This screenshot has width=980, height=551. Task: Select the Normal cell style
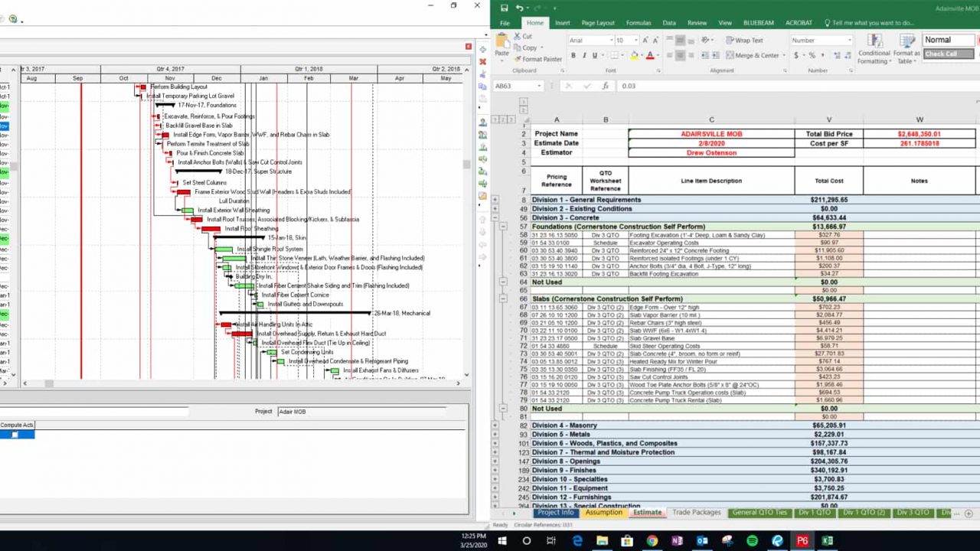(949, 41)
